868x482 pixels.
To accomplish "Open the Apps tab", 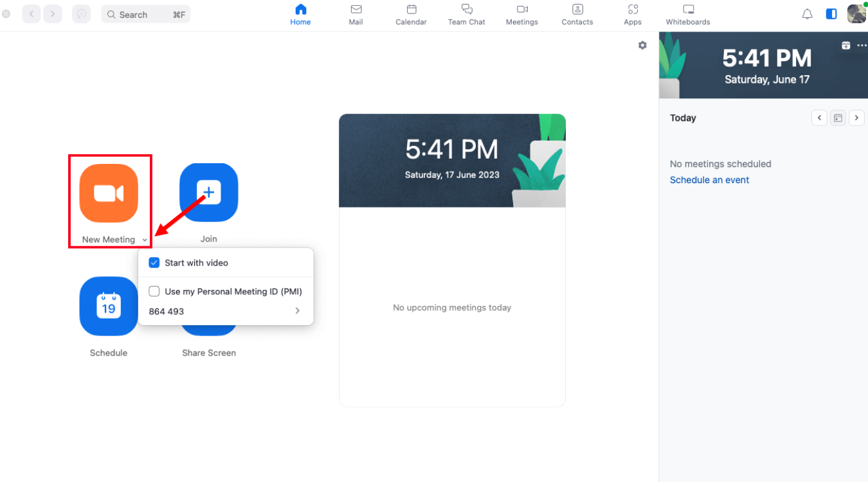I will click(633, 15).
